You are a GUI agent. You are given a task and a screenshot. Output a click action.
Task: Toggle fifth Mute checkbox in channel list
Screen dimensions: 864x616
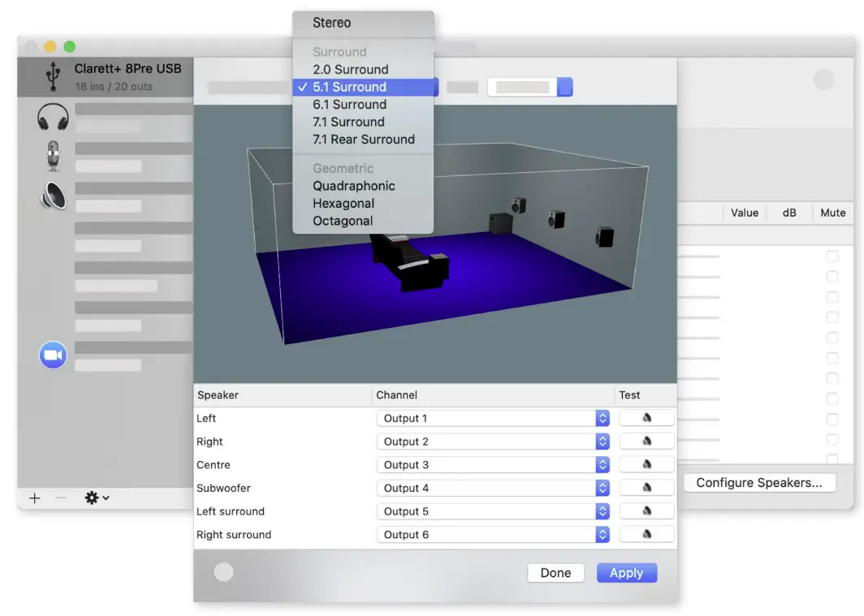tap(832, 338)
